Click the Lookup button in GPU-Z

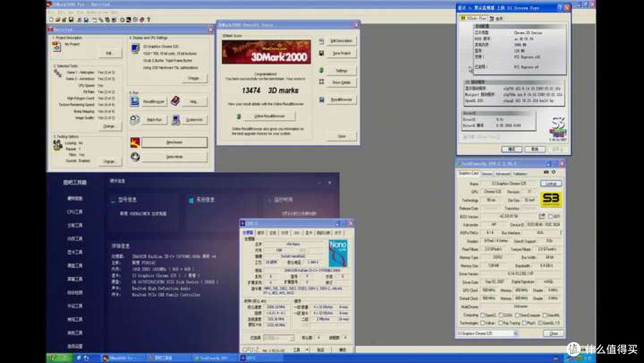pos(551,183)
